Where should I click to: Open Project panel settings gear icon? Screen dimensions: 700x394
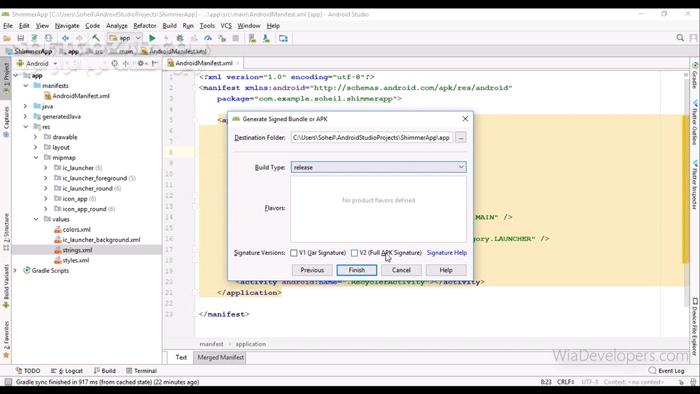(141, 63)
